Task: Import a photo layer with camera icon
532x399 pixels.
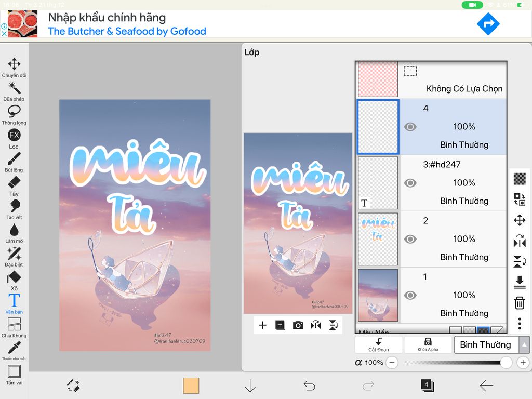Action: (x=298, y=325)
